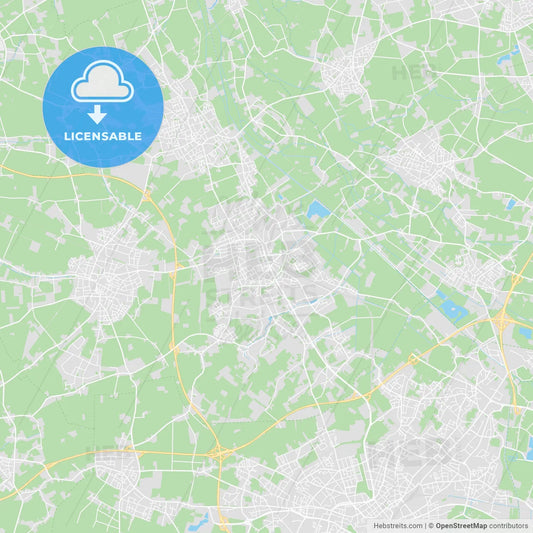Click the large eastern motorway interchange
The image size is (533, 533).
[x=502, y=320]
